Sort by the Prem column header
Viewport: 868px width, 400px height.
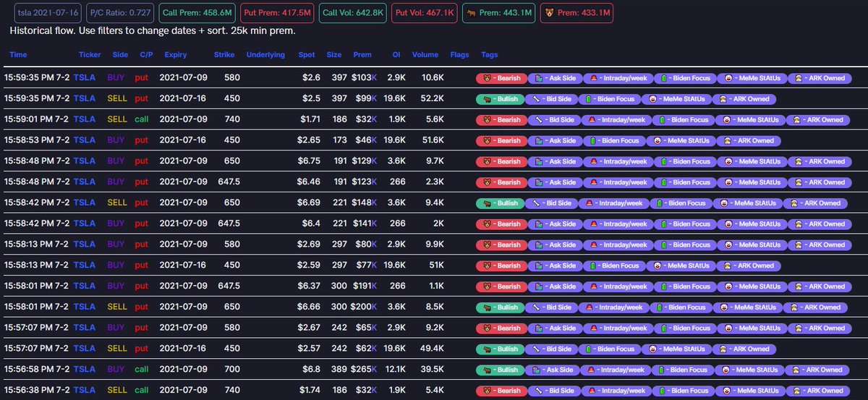tap(362, 55)
